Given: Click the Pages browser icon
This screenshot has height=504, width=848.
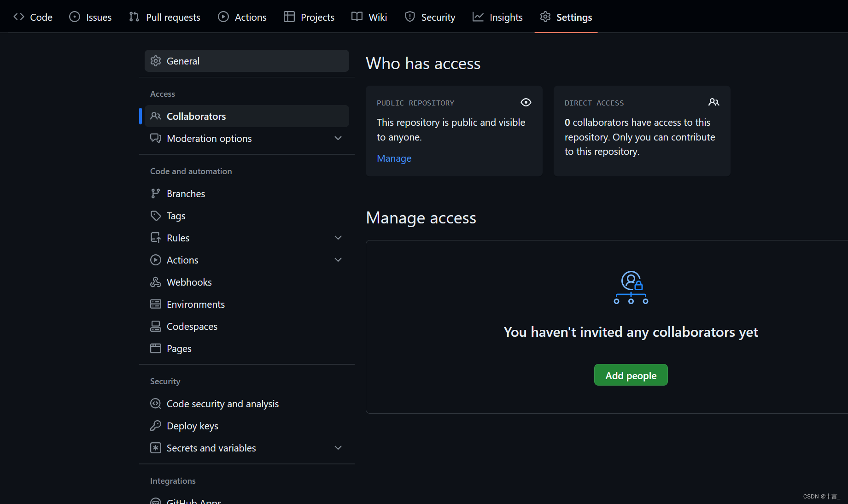Looking at the screenshot, I should point(156,348).
